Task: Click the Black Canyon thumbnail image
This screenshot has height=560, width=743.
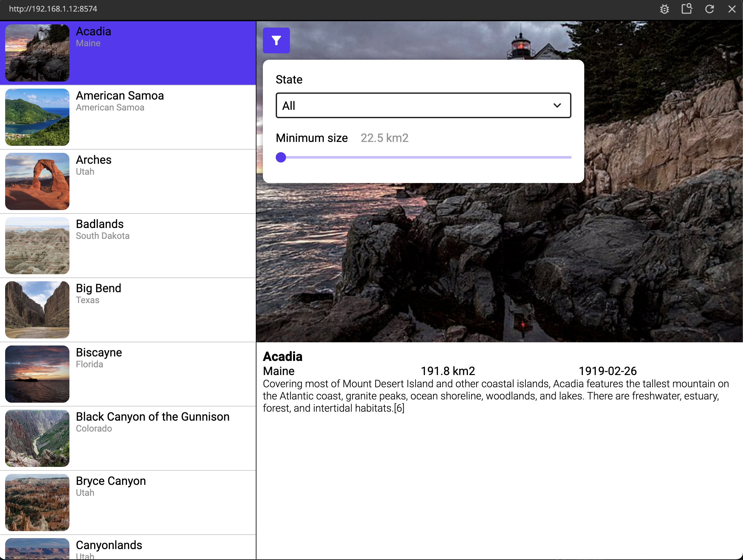Action: tap(37, 438)
